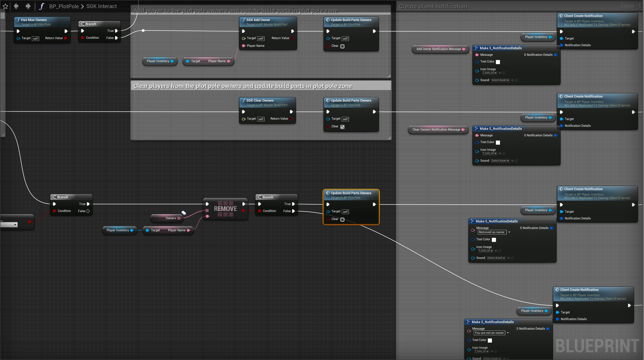Click the SGK Interact breadcrumb
This screenshot has height=360, width=644.
pyautogui.click(x=102, y=6)
